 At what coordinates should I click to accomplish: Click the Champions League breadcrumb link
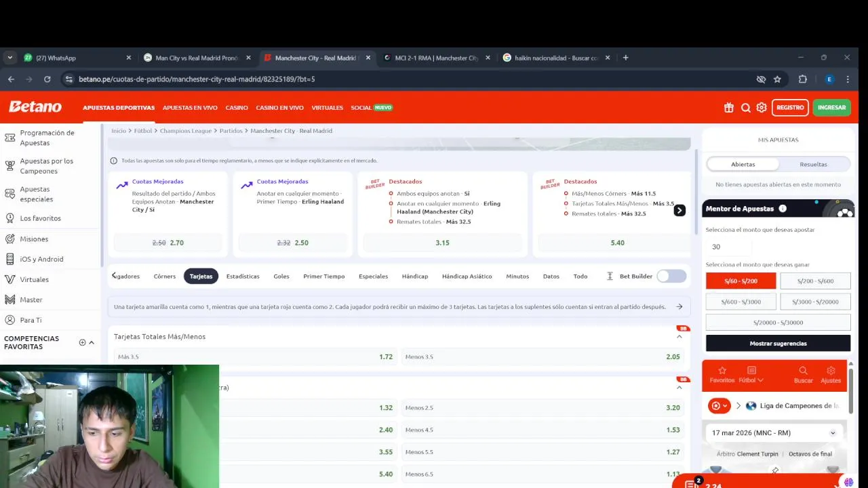click(x=186, y=131)
